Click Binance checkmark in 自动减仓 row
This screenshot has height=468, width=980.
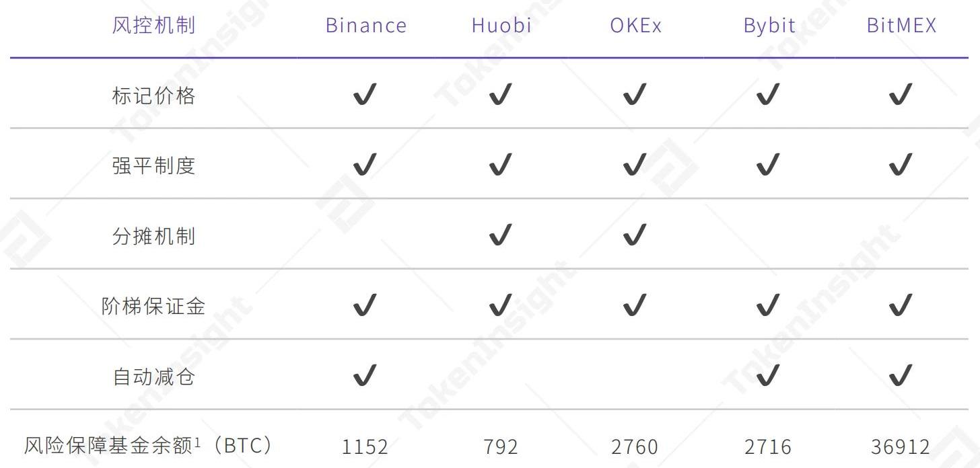tap(365, 375)
